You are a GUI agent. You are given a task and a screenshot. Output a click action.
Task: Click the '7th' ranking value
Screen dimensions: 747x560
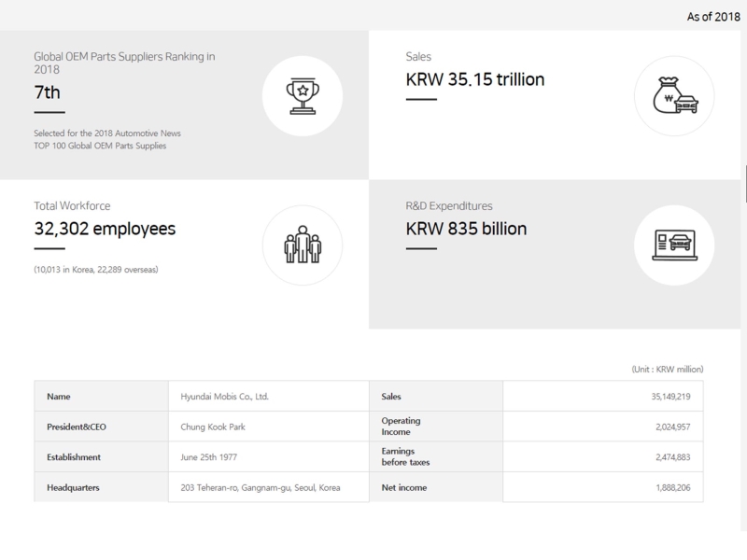click(48, 92)
